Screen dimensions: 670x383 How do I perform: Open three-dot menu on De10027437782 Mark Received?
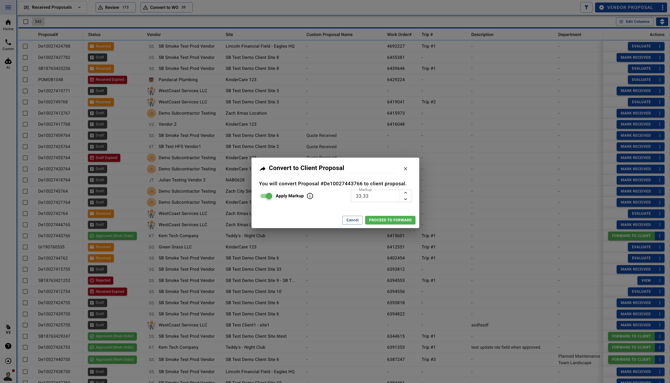[660, 57]
